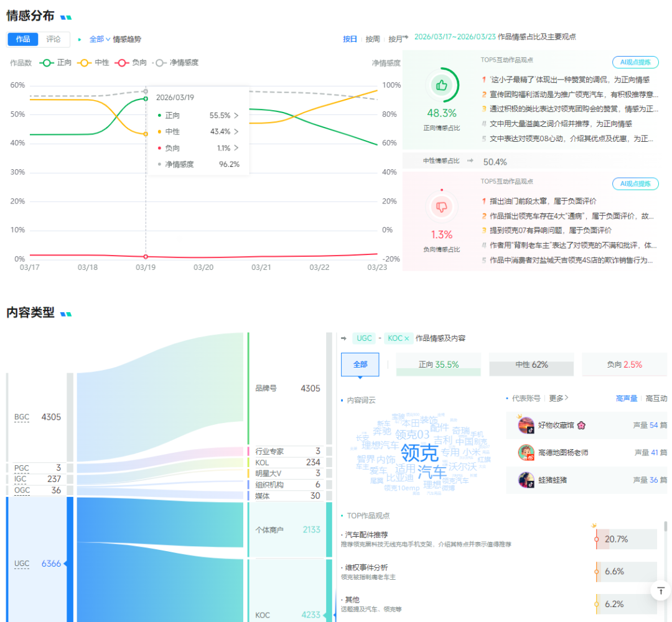The image size is (672, 622).
Task: Switch to the 评论 tab
Action: (54, 39)
